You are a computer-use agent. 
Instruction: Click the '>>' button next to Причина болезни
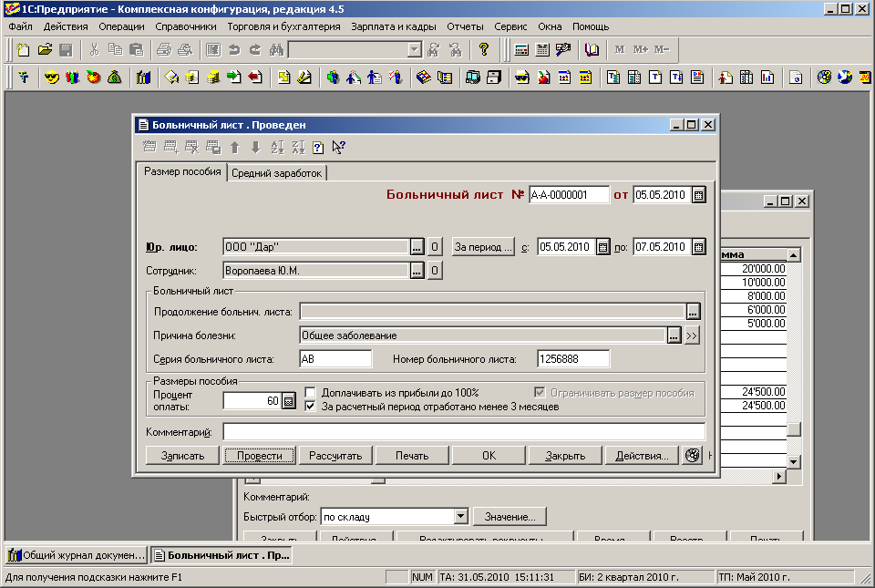692,335
